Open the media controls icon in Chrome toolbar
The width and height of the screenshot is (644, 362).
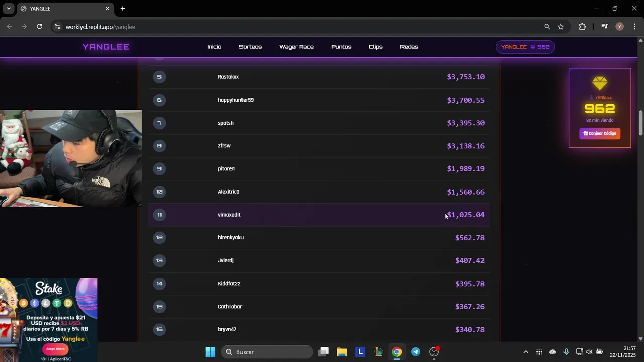(605, 27)
